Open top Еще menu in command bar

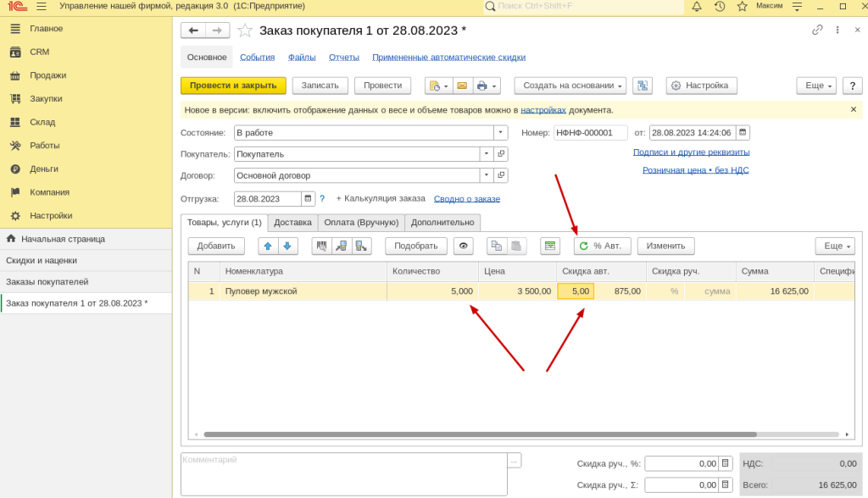coord(816,86)
